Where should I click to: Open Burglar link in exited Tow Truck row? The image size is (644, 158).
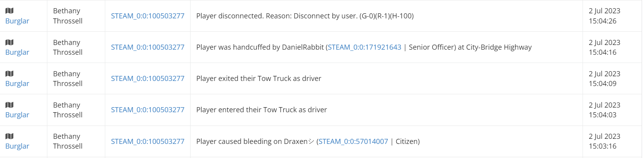point(17,84)
